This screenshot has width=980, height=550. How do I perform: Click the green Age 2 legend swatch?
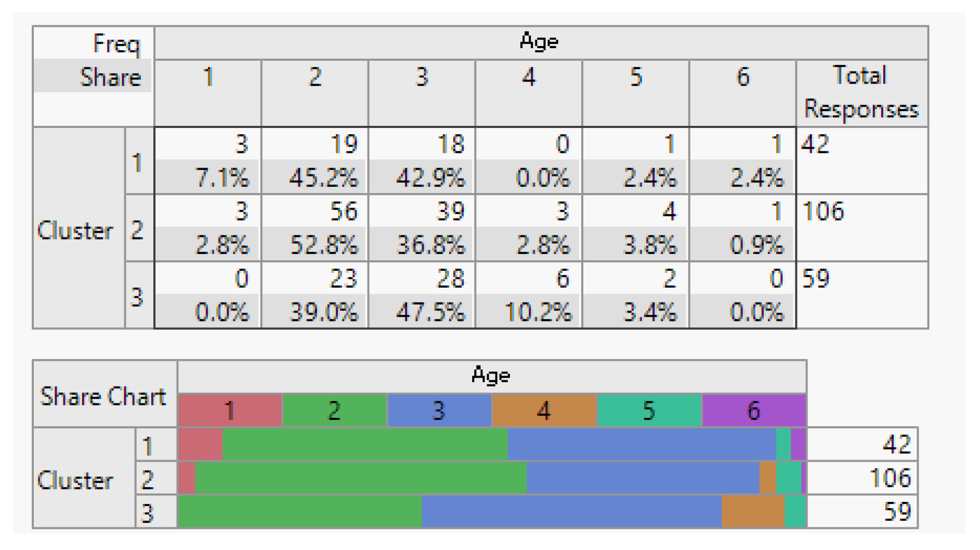[x=334, y=410]
